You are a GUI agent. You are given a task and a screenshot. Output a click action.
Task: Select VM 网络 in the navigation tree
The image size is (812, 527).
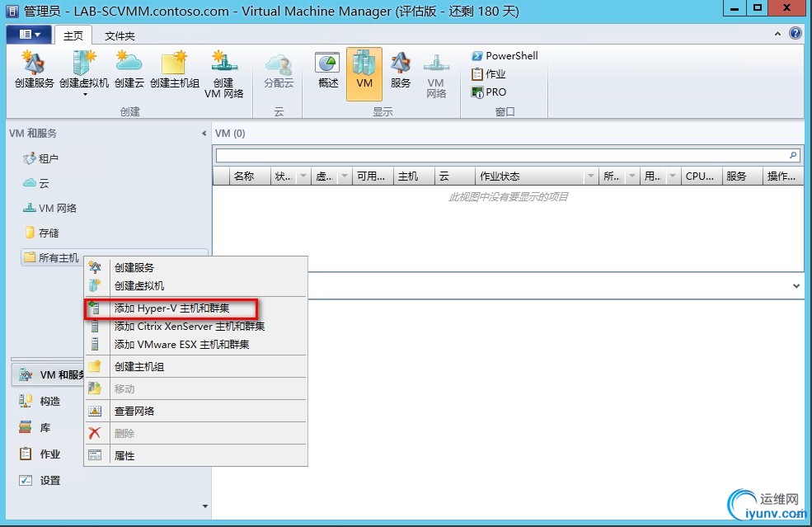(49, 209)
